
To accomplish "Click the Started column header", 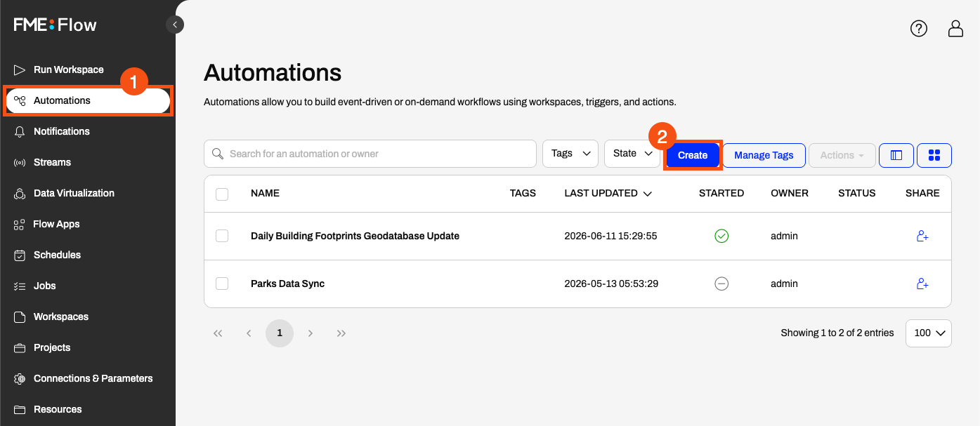I will point(721,193).
